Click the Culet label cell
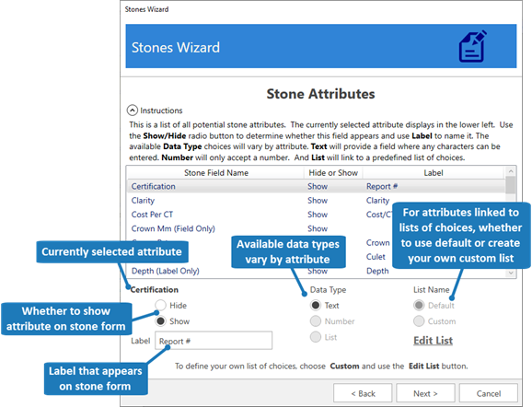The height and width of the screenshot is (407, 532). pyautogui.click(x=376, y=257)
